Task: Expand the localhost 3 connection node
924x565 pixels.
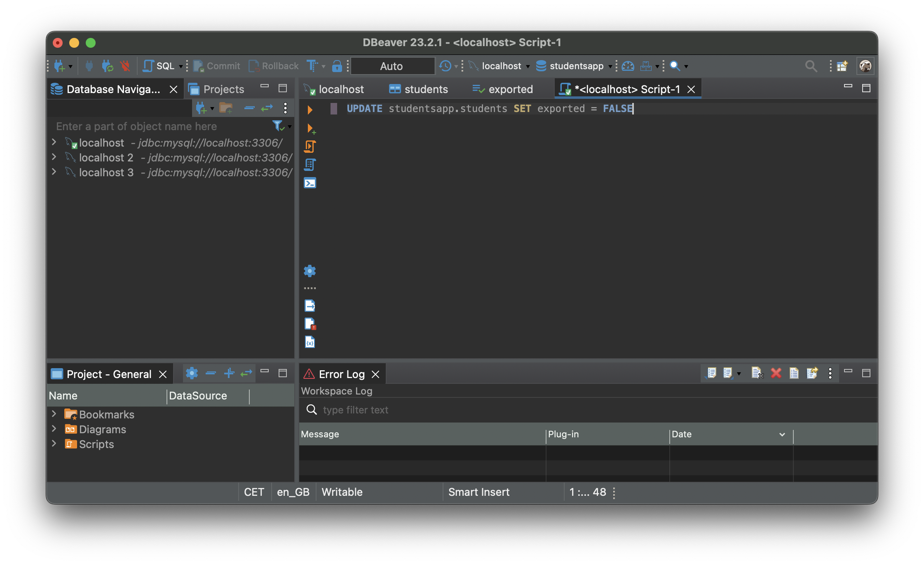Action: (x=54, y=172)
